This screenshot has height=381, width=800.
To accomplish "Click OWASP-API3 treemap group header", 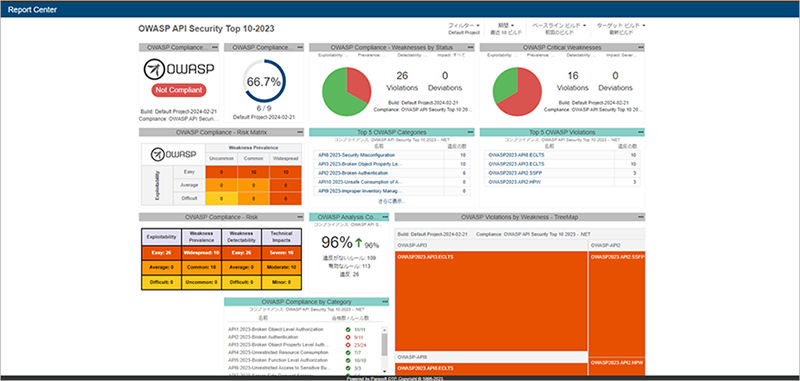I will click(491, 246).
